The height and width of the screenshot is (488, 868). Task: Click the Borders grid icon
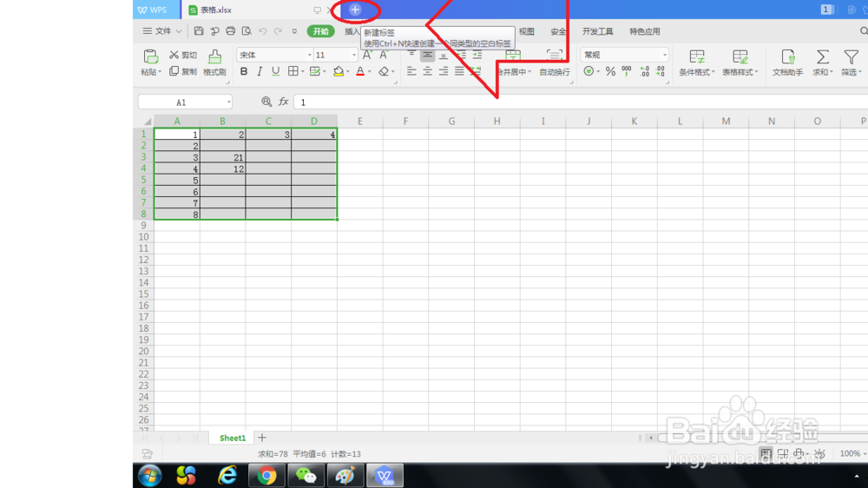pos(293,71)
